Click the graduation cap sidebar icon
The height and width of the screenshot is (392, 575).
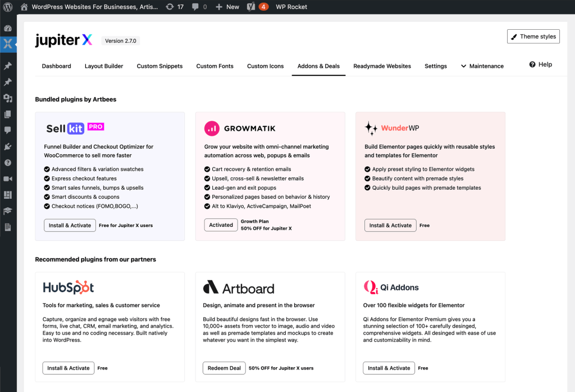tap(8, 211)
